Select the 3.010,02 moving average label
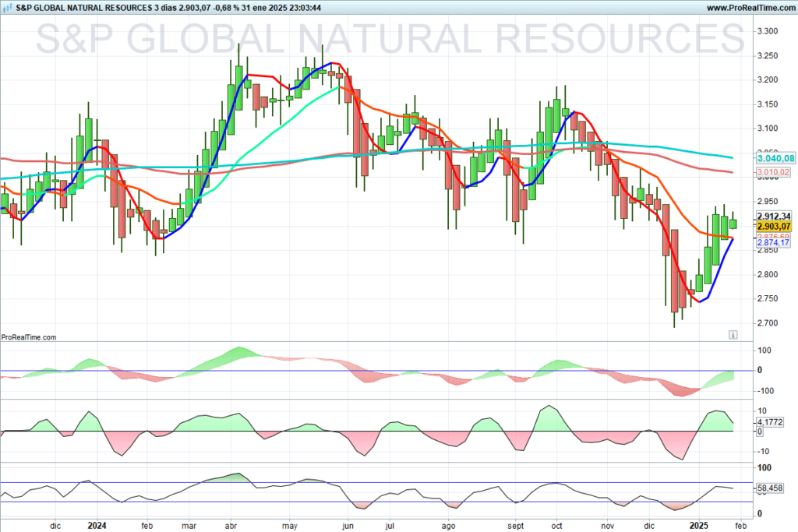This screenshot has width=798, height=532. point(773,172)
